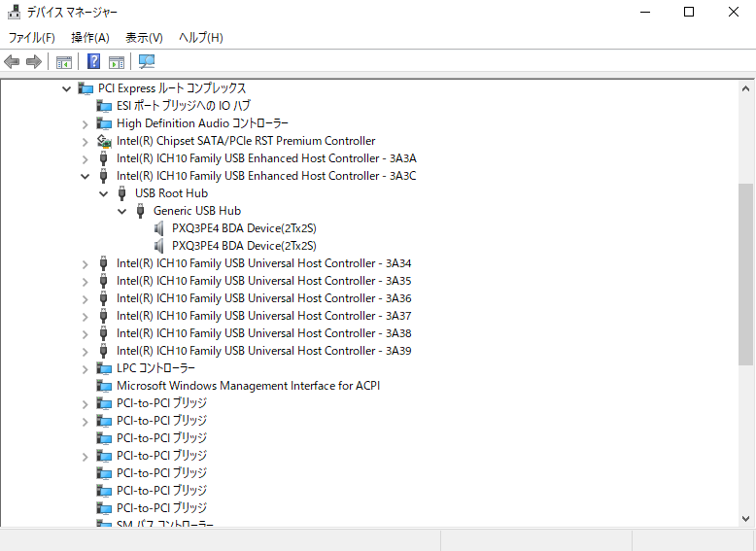Select Universal Host Controller 3A34 row text
This screenshot has width=756, height=551.
(263, 263)
